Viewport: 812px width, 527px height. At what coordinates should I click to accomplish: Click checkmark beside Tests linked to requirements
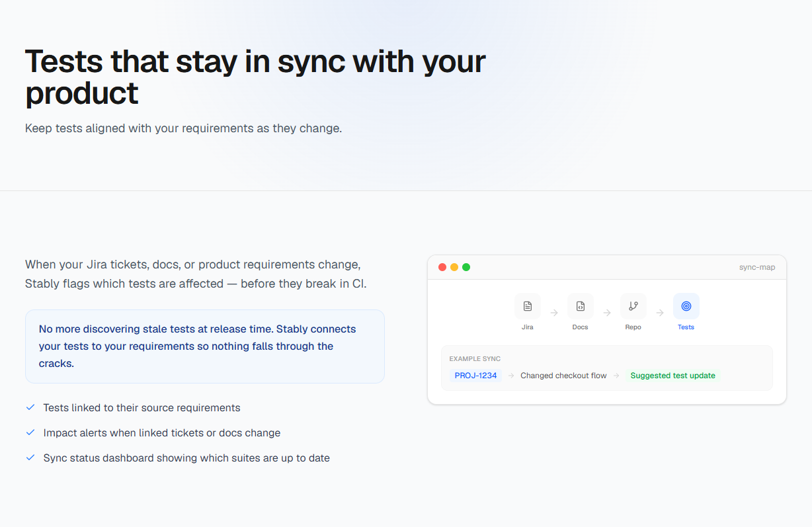click(30, 407)
